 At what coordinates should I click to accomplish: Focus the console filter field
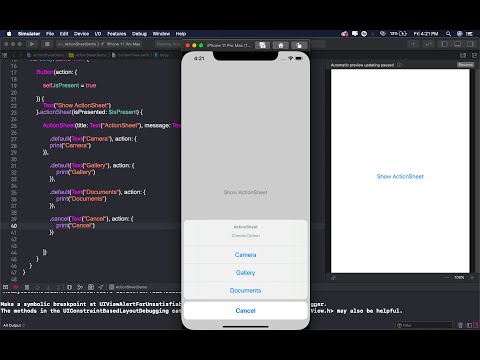[424, 325]
